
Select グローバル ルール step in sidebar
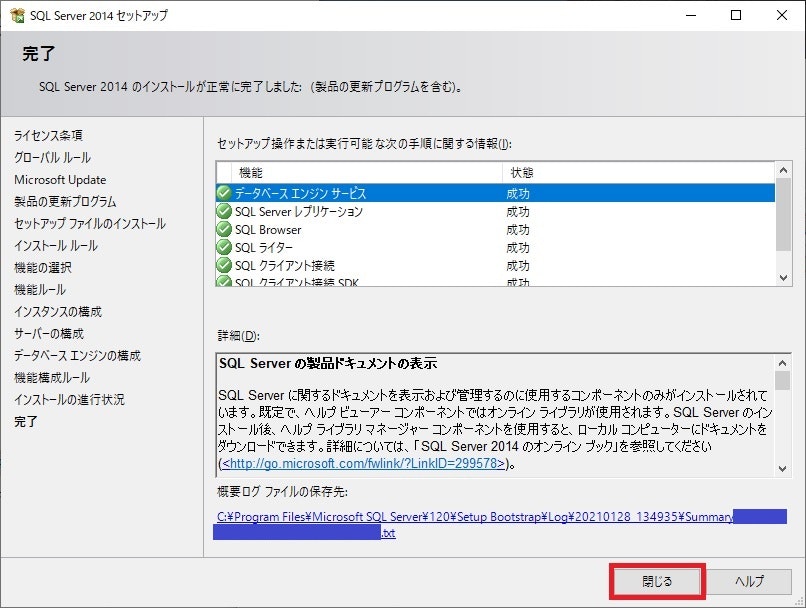(52, 157)
